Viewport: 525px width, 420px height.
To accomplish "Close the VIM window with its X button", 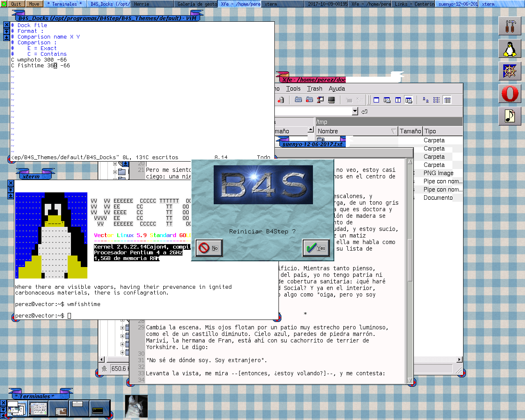I will (6, 25).
